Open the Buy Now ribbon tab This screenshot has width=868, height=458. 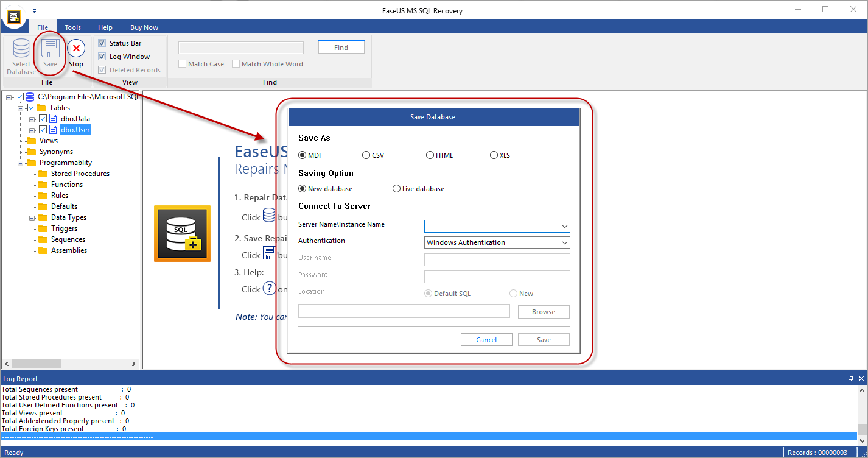click(x=144, y=27)
